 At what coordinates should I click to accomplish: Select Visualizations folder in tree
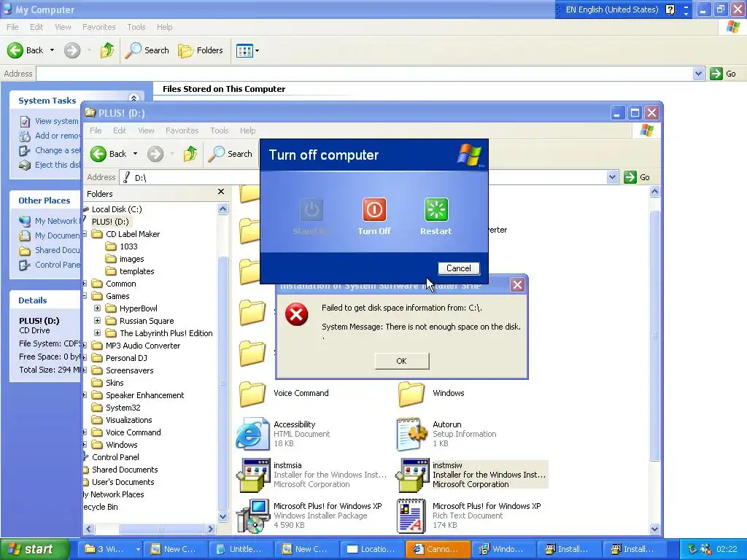tap(128, 419)
